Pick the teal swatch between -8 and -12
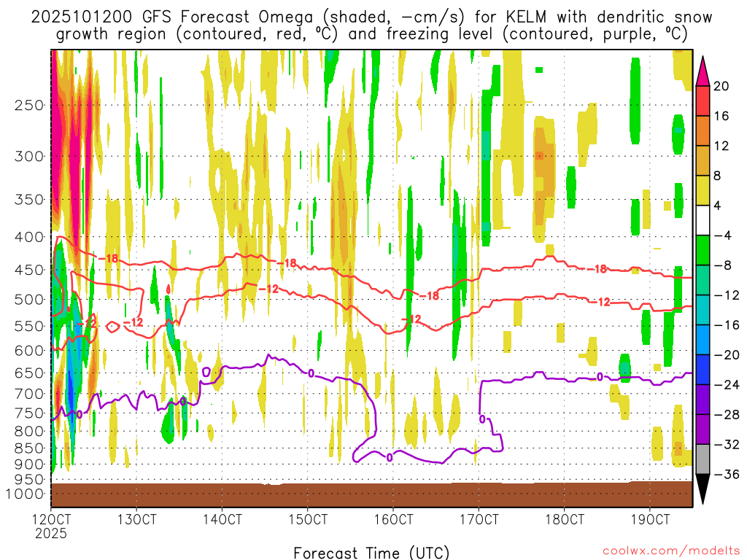The width and height of the screenshot is (747, 560). 703,281
